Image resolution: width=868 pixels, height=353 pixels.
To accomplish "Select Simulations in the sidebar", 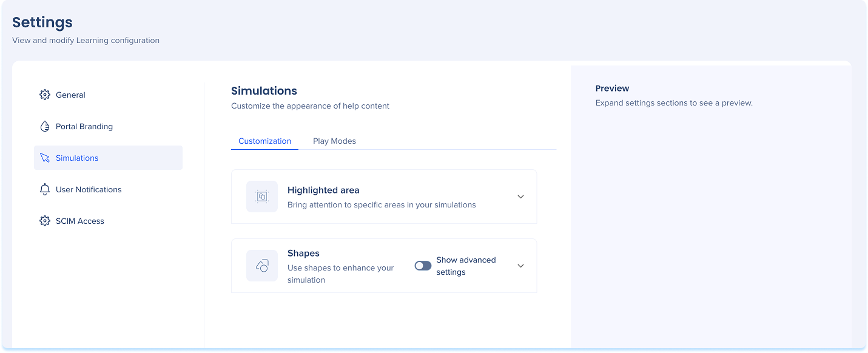I will click(108, 158).
